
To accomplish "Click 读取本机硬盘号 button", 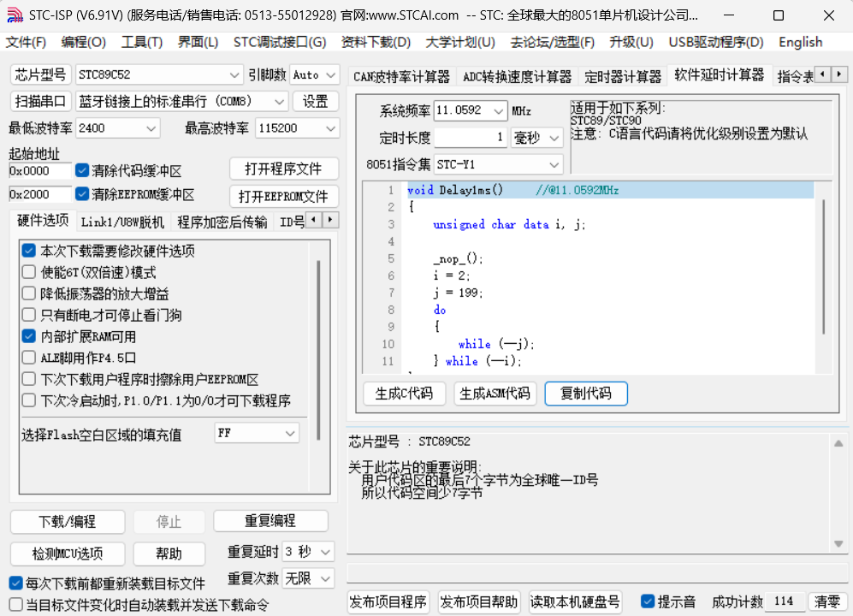I will tap(574, 601).
